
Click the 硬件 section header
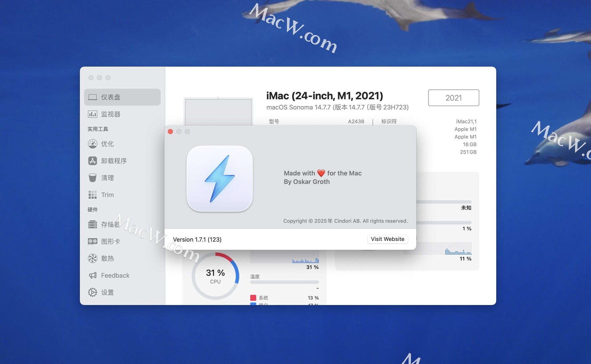pos(92,210)
